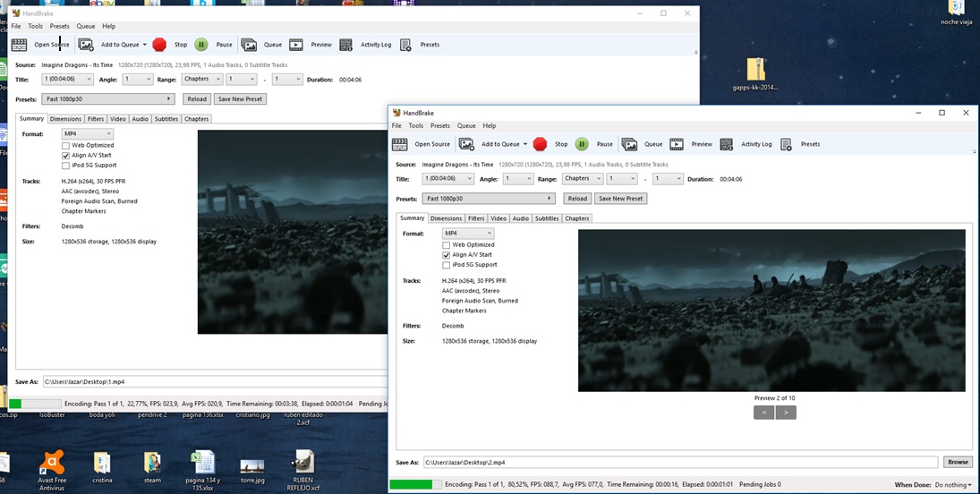The image size is (980, 494).
Task: Click encoding progress bar in back HandBrake window
Action: 35,404
